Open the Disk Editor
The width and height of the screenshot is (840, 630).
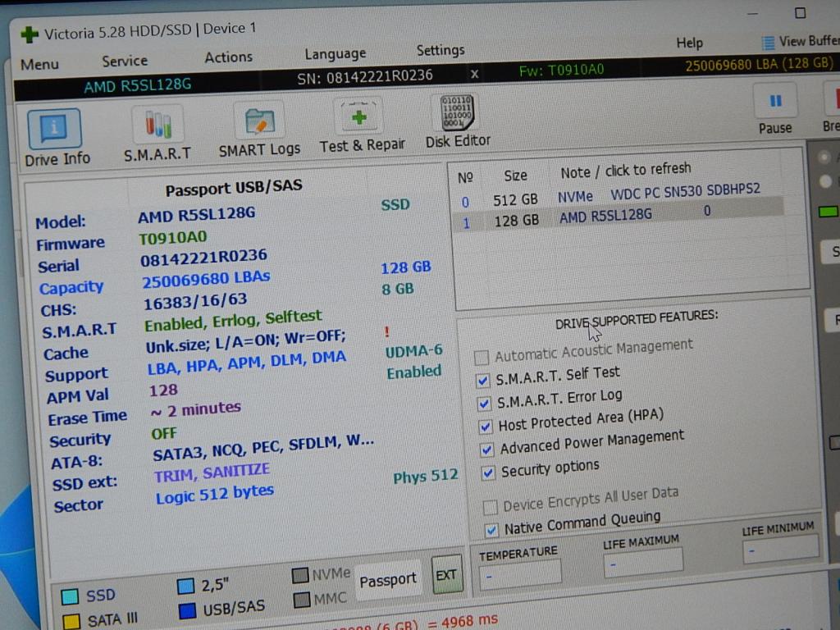click(458, 122)
